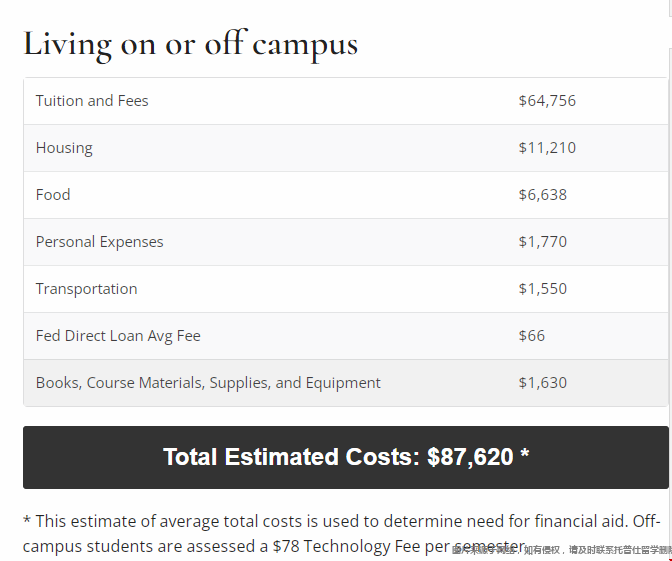The image size is (672, 561).
Task: Click the $1,770 personal expenses amount
Action: click(542, 242)
